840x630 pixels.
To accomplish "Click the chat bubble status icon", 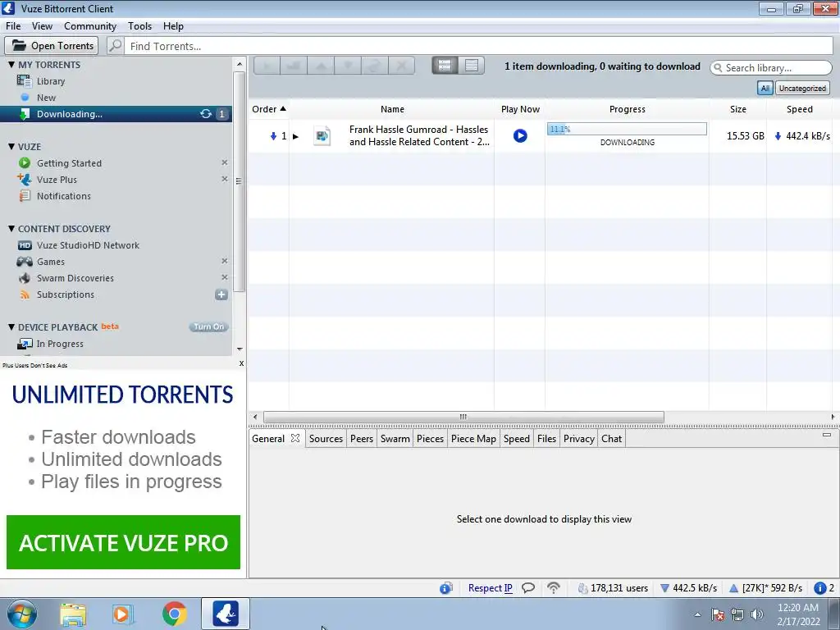I will tap(528, 587).
